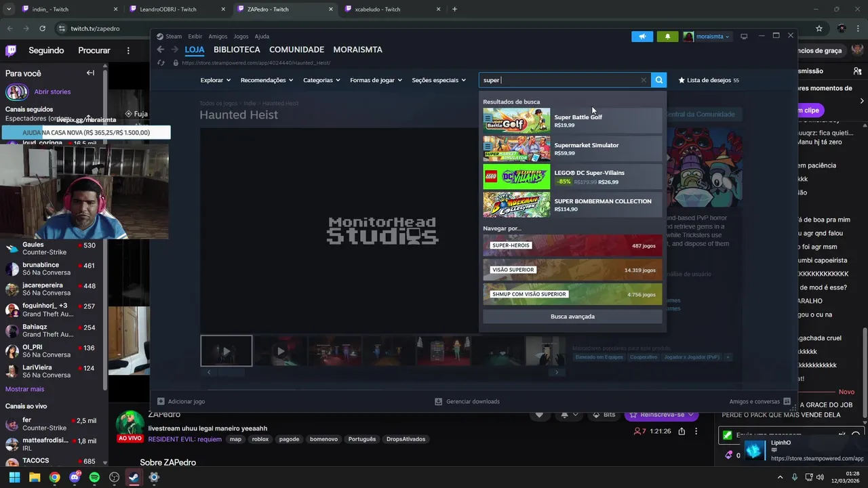Open Steam announcements megaphone button

pos(642,37)
